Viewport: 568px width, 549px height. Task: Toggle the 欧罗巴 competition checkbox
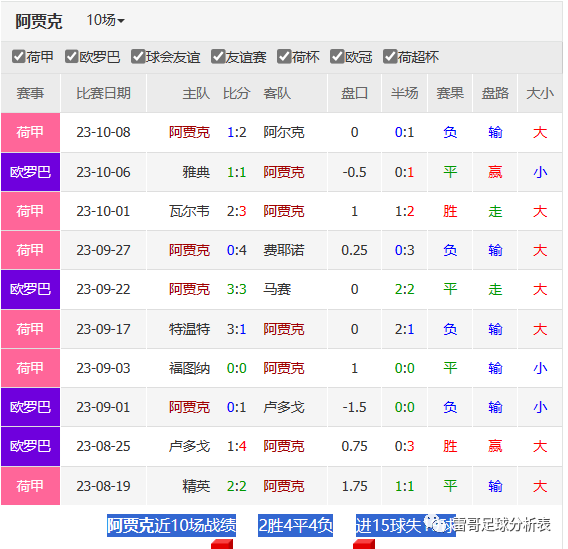(71, 56)
